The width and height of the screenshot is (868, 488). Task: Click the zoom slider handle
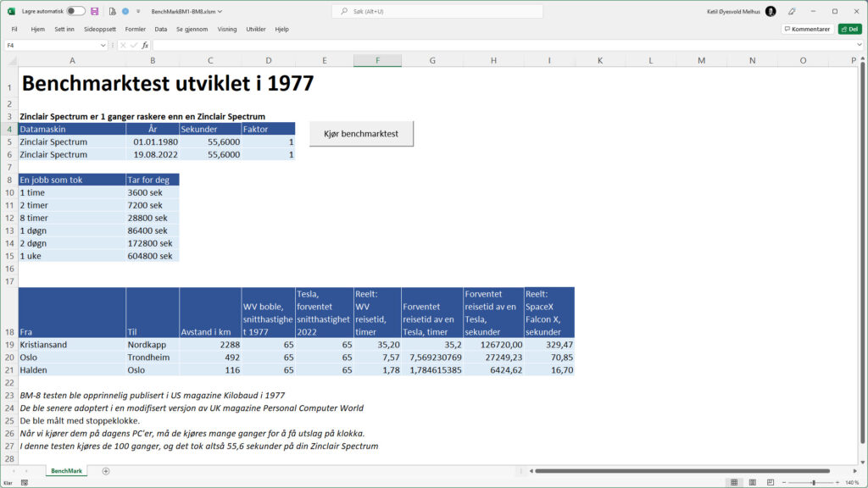click(814, 482)
